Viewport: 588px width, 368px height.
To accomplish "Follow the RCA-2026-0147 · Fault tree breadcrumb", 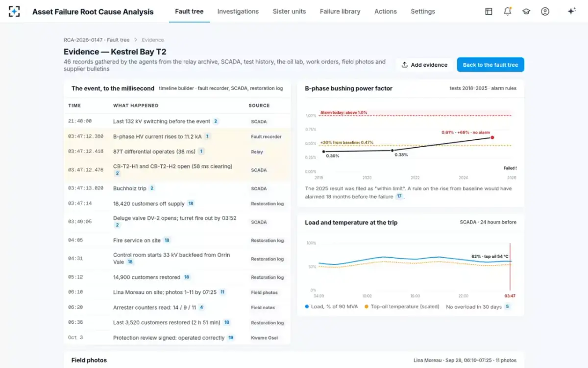I will tap(97, 40).
